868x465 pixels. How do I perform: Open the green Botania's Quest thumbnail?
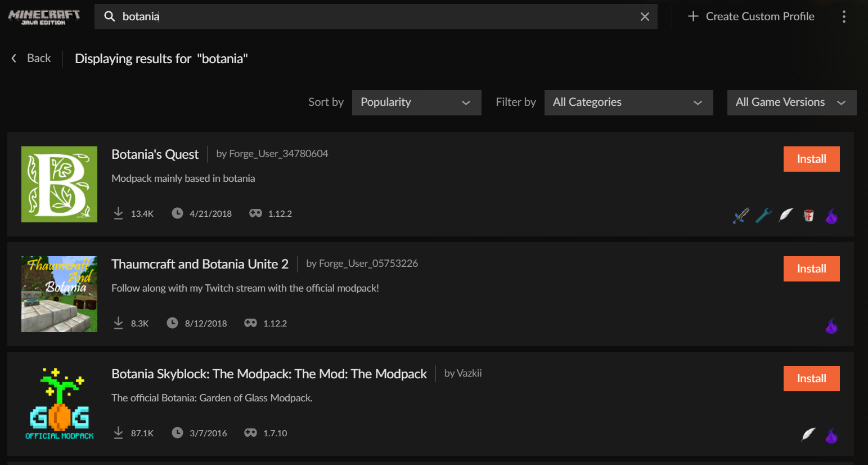(59, 184)
